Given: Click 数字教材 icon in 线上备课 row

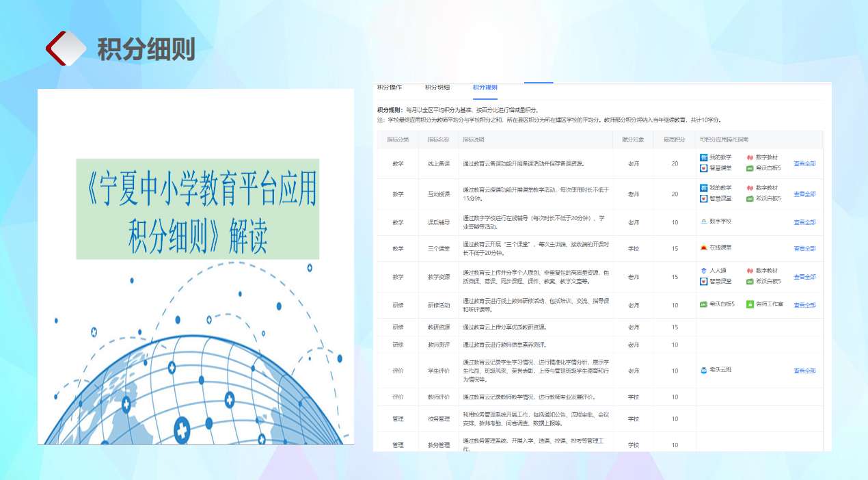Looking at the screenshot, I should coord(749,157).
